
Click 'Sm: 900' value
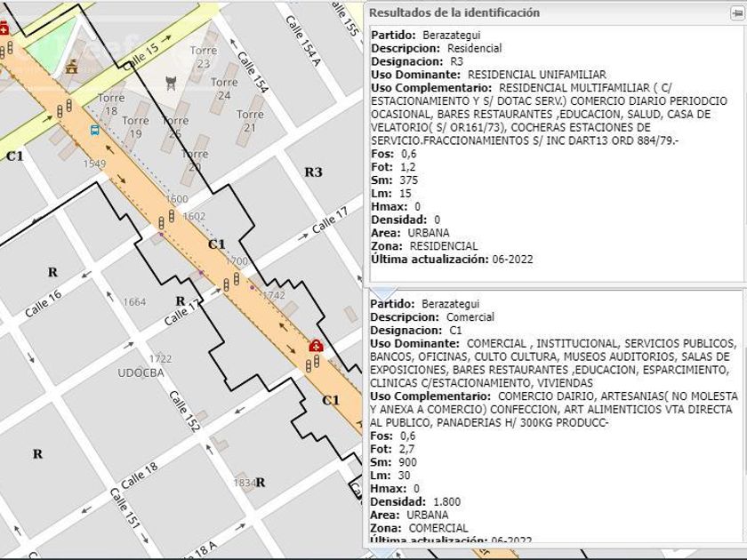click(393, 462)
